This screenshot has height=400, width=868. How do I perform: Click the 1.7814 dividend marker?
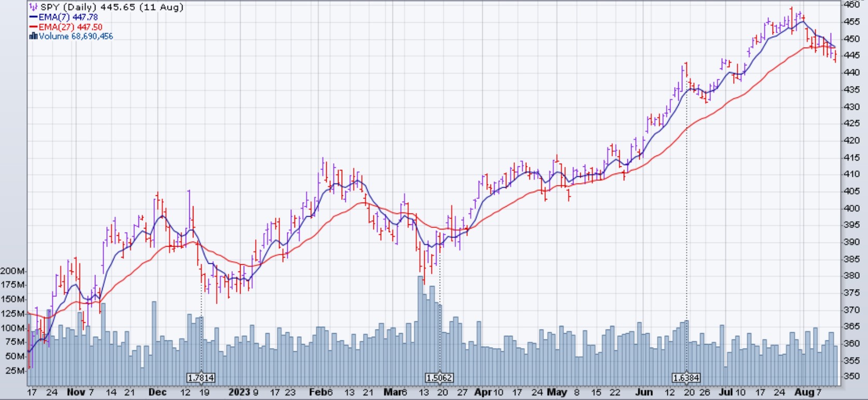click(x=201, y=378)
